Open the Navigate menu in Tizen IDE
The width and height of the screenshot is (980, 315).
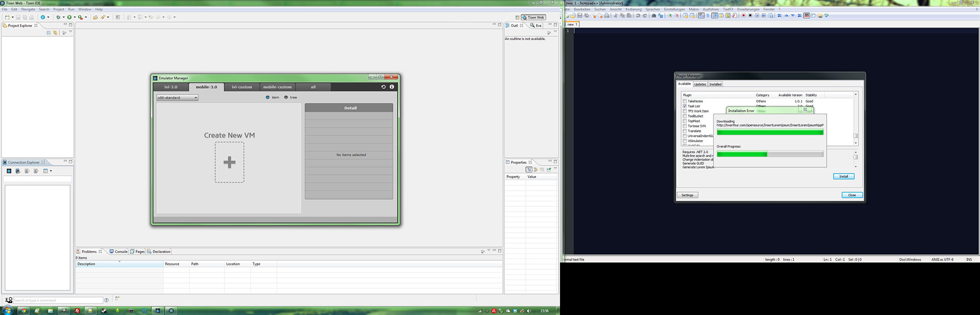28,9
